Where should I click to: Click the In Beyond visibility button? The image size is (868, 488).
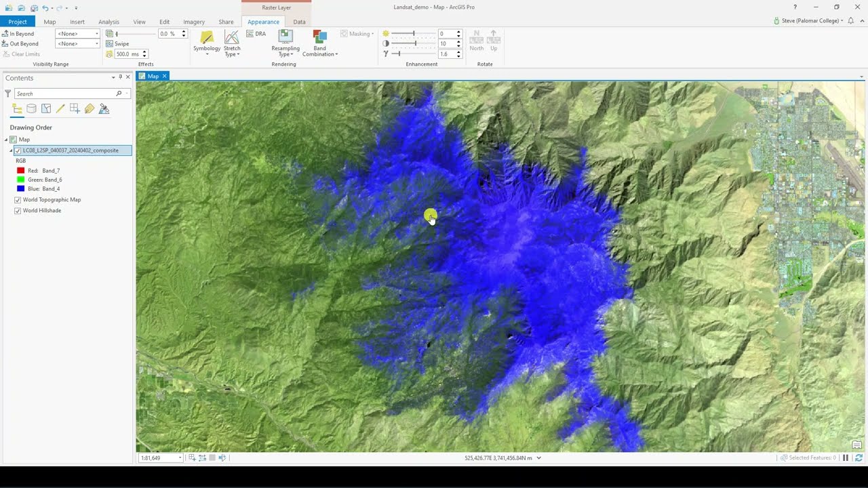(x=18, y=33)
